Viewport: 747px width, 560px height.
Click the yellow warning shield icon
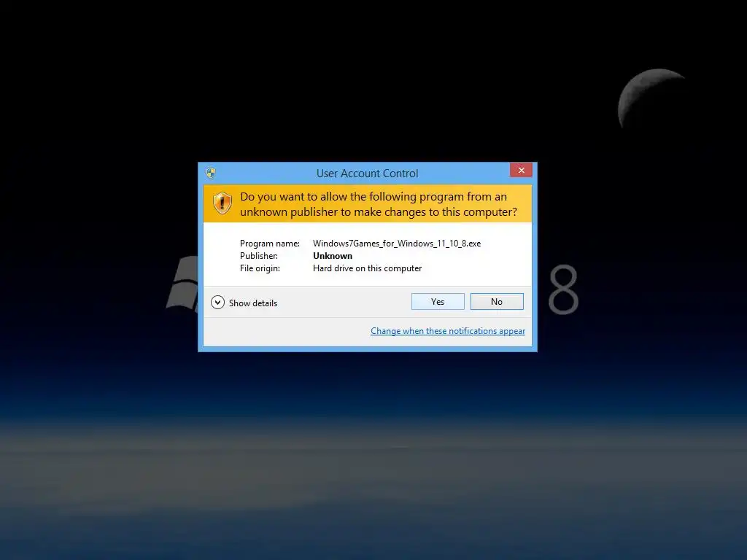click(x=222, y=203)
